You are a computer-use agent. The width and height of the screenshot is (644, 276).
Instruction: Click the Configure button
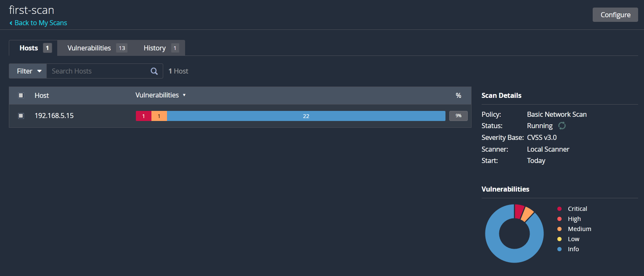click(x=615, y=15)
